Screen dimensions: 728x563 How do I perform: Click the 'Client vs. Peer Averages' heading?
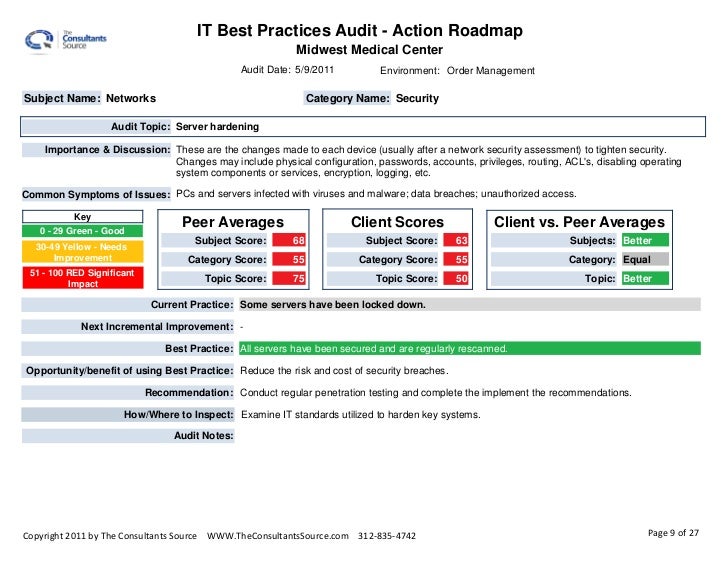[x=579, y=222]
